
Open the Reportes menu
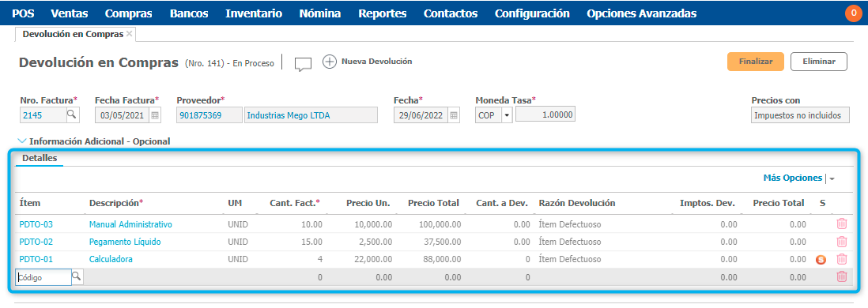point(382,13)
